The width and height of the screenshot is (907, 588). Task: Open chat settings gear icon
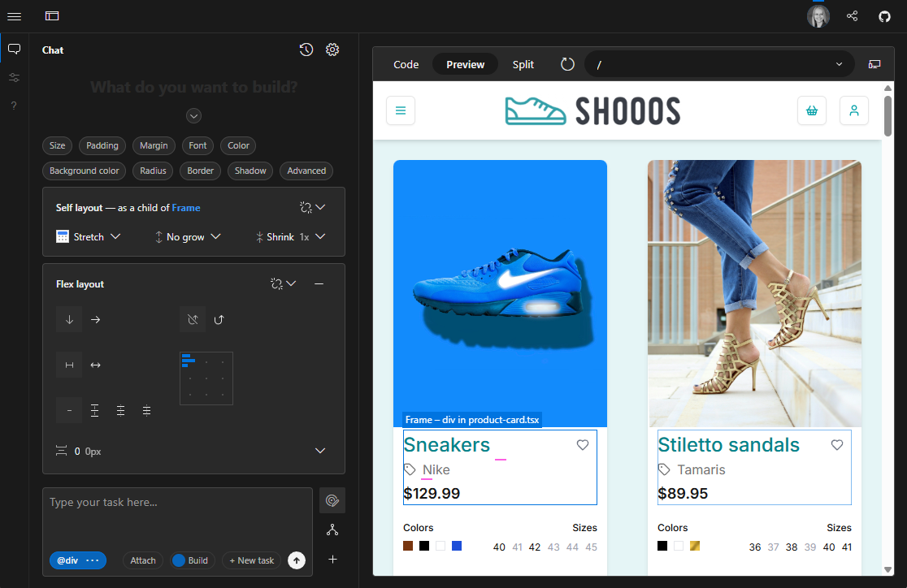tap(332, 50)
